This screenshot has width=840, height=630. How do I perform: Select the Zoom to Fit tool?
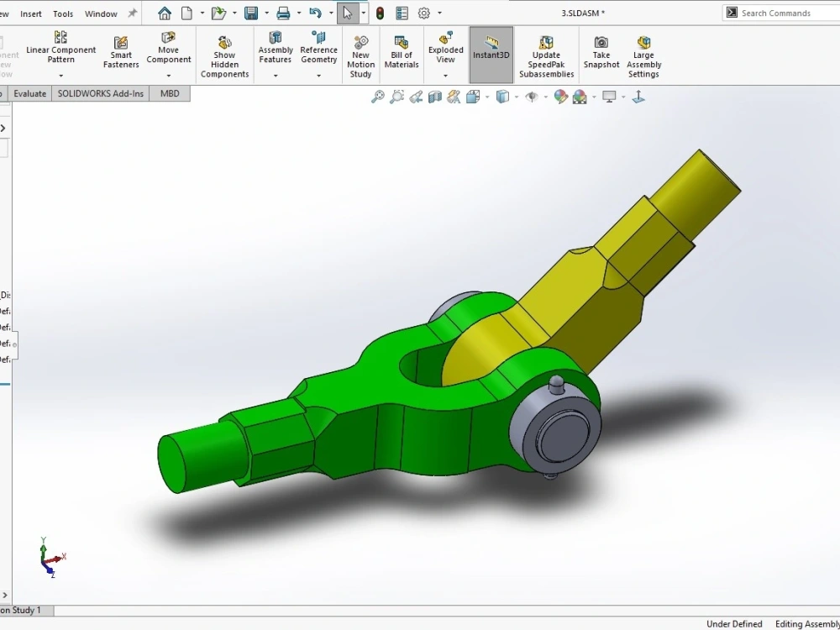[376, 96]
